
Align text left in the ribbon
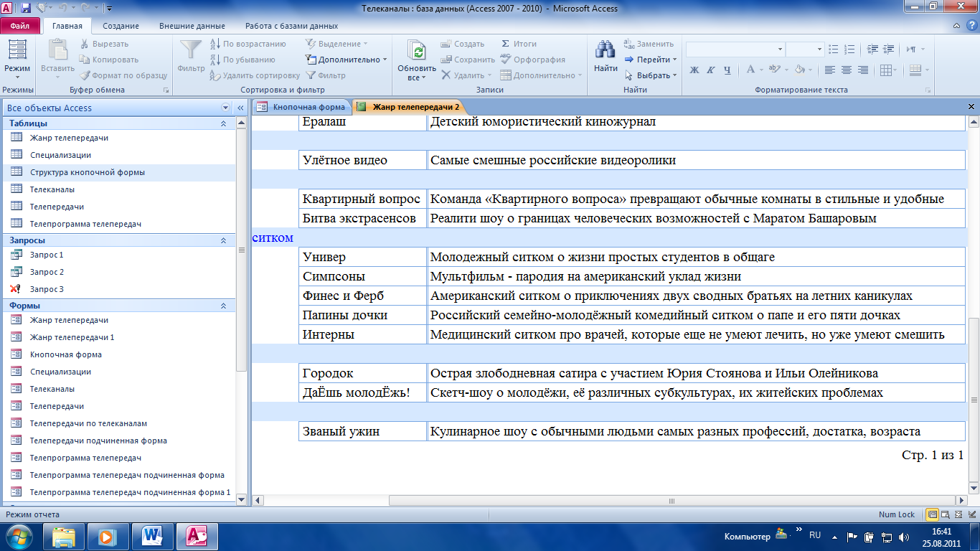click(x=830, y=70)
